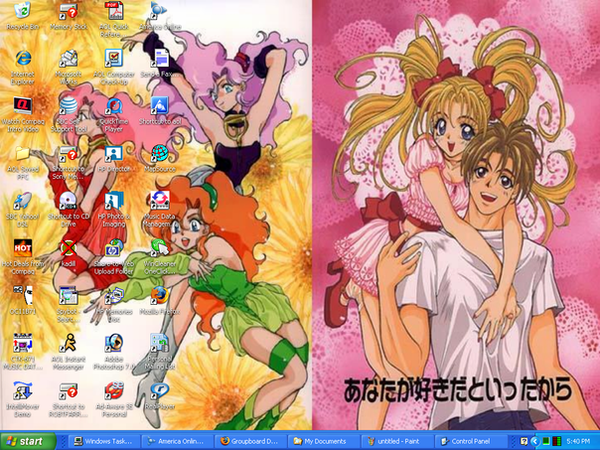Open the Send a Fax icon
600x450 pixels.
pos(160,58)
